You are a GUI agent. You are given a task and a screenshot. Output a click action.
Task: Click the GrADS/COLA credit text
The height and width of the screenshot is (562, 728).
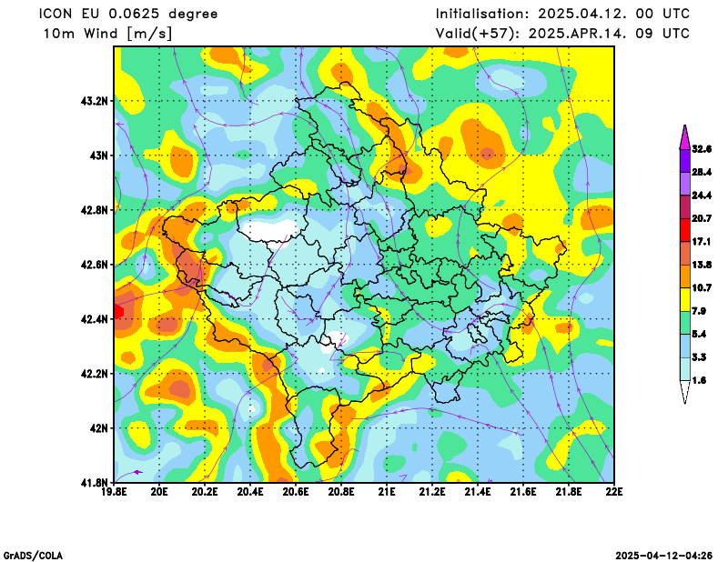[x=33, y=556]
